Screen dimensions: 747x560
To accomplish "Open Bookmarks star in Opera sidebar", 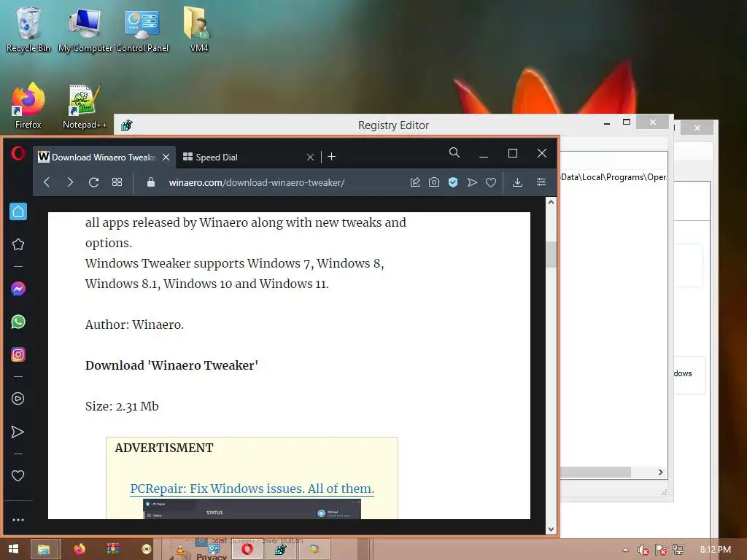I will pos(18,244).
